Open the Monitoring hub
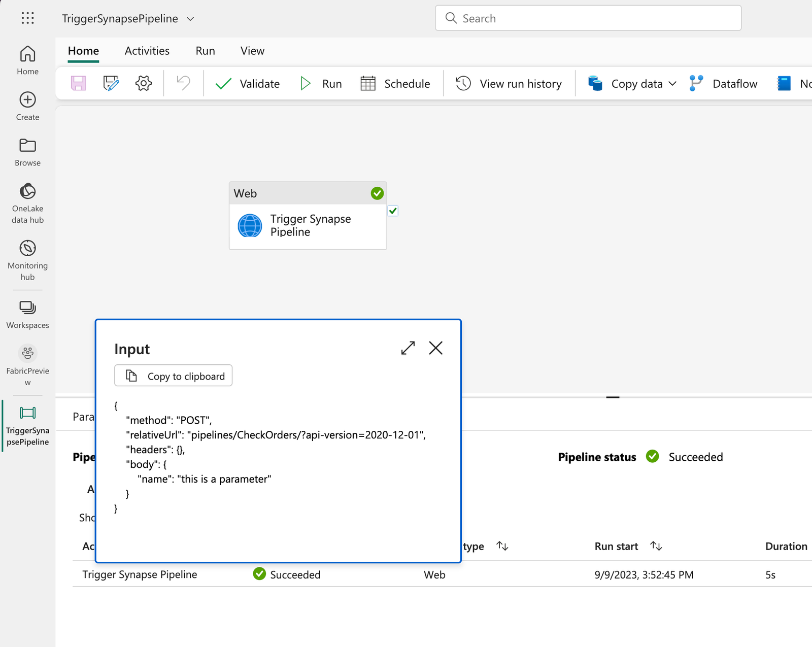This screenshot has height=647, width=812. [27, 259]
